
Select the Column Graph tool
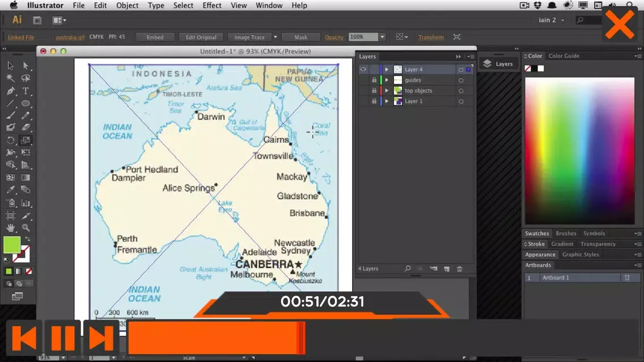(x=26, y=203)
